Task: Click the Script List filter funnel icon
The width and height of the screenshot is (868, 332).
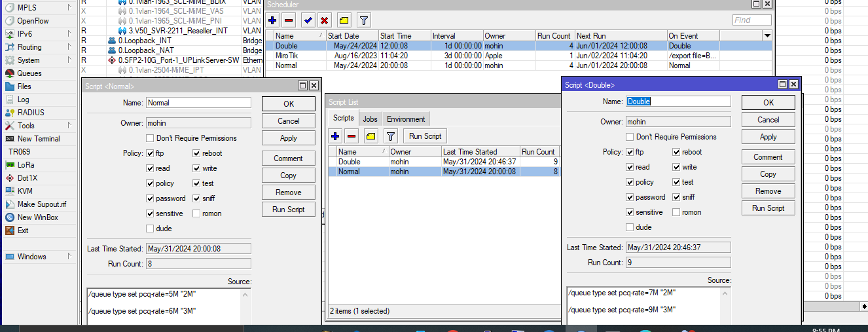Action: pos(391,136)
